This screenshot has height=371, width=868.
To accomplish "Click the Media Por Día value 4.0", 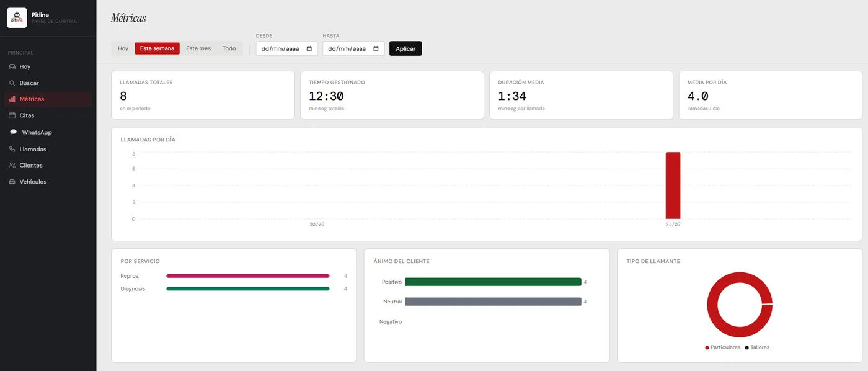I will pyautogui.click(x=698, y=96).
